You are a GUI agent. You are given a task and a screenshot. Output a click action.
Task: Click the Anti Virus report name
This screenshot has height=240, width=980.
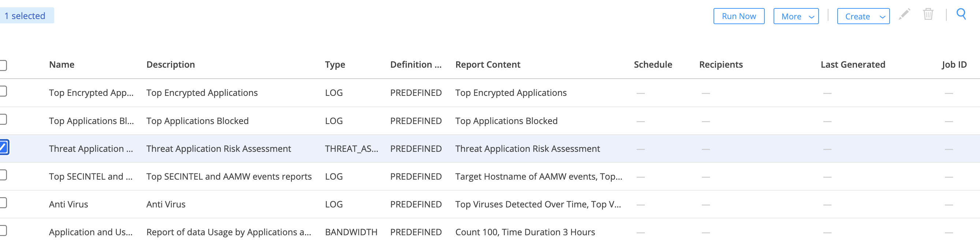[x=68, y=205]
